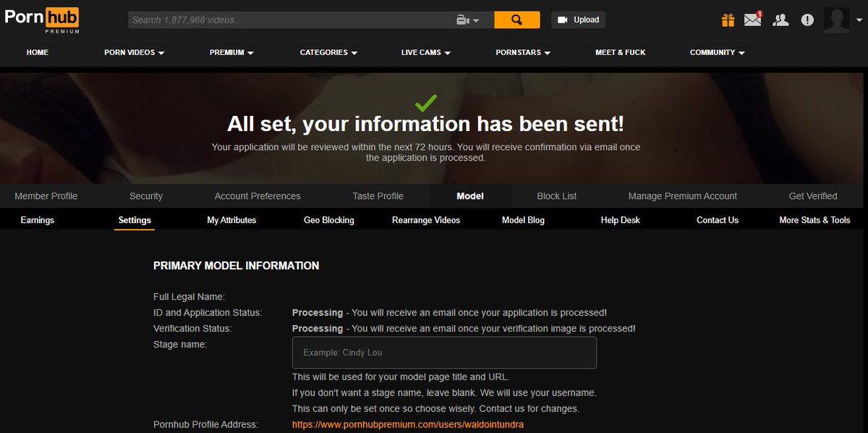Open the Help Desk sub-tab
This screenshot has width=868, height=433.
coord(621,220)
